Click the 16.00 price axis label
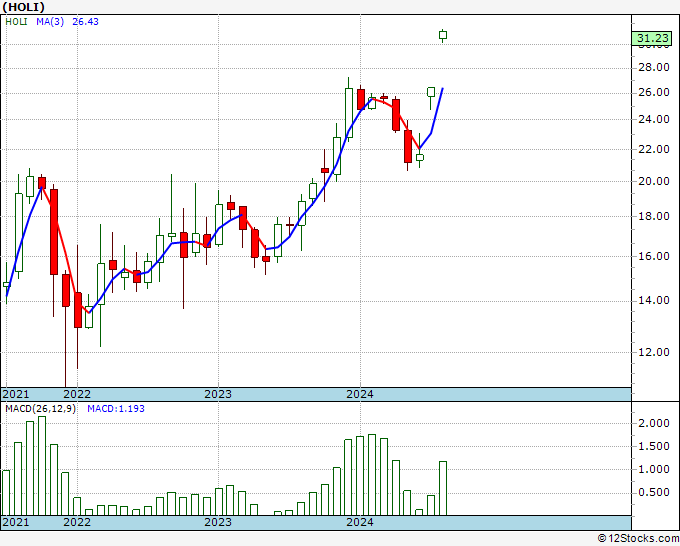Screen dimensions: 680x546 (x=654, y=256)
